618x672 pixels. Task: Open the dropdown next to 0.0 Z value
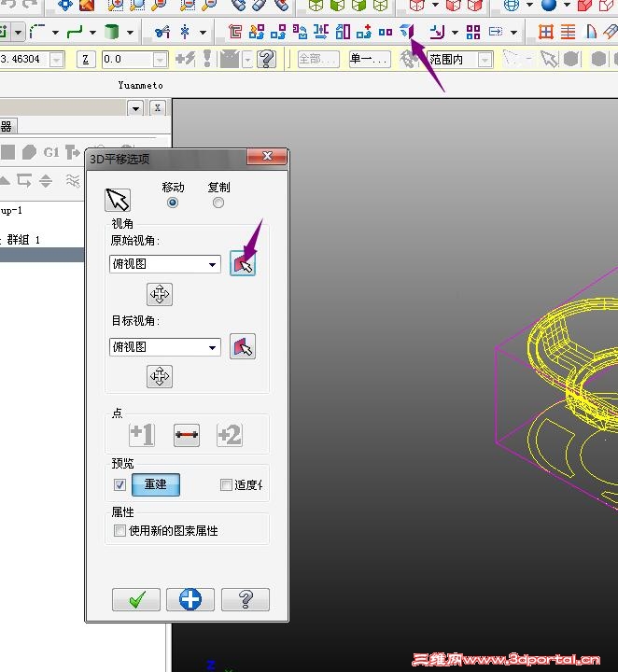(160, 60)
